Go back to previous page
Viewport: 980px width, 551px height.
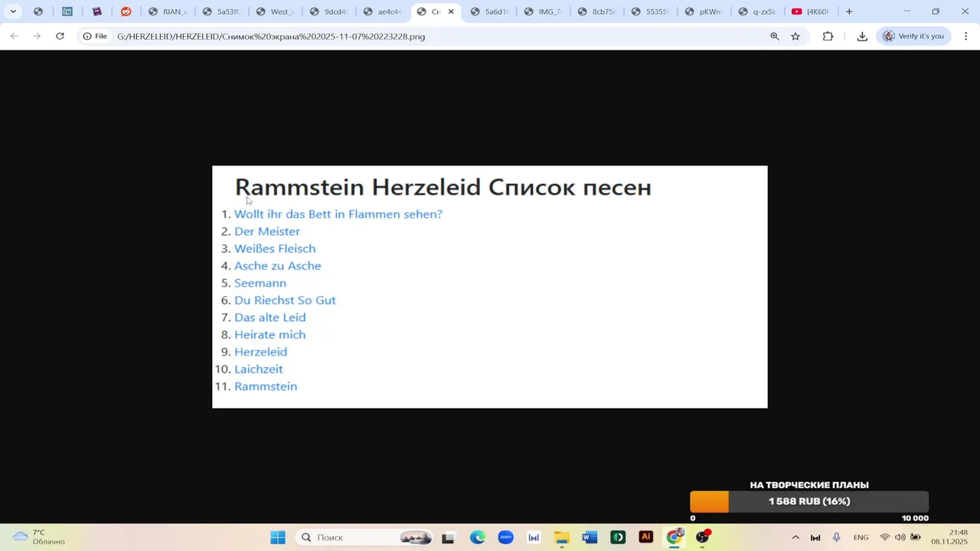pos(14,36)
